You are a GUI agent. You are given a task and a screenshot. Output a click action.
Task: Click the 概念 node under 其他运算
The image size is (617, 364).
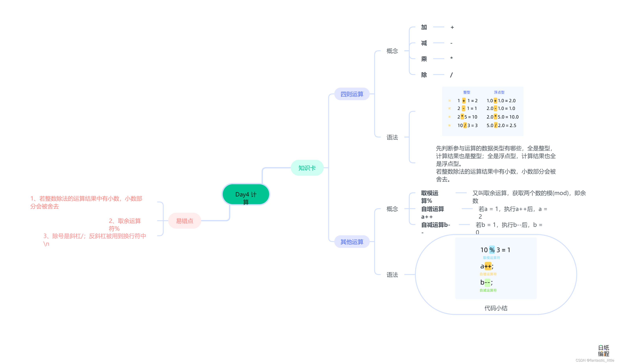point(392,209)
